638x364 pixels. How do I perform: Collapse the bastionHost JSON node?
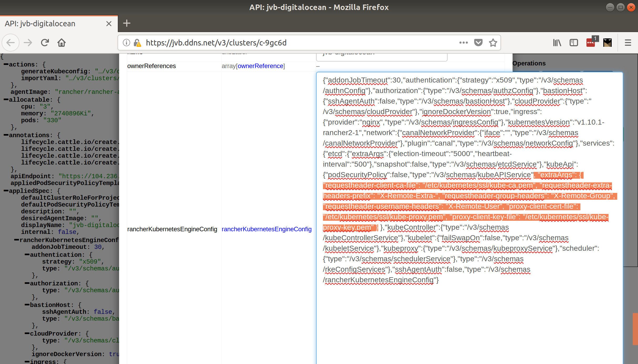[x=27, y=305]
